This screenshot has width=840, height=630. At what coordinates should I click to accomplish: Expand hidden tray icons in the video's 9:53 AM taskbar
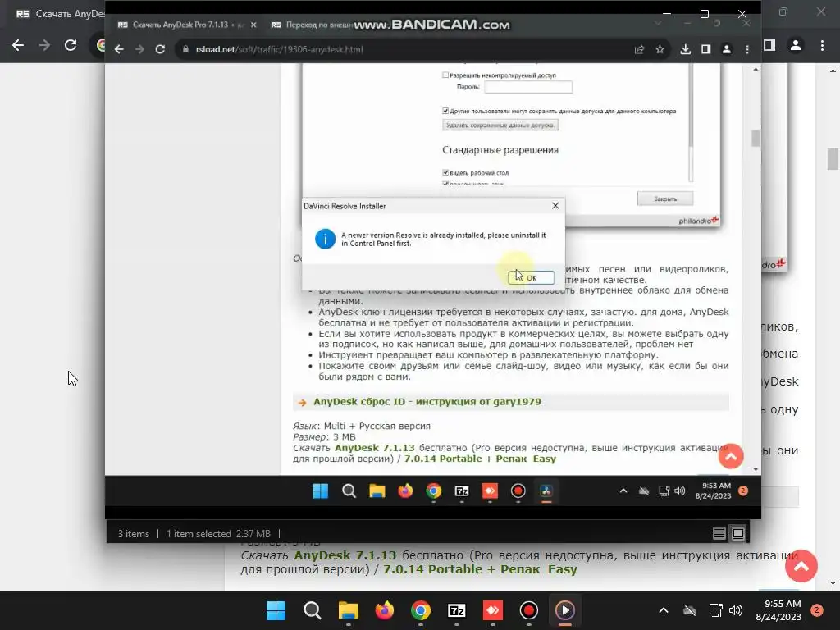pos(623,491)
